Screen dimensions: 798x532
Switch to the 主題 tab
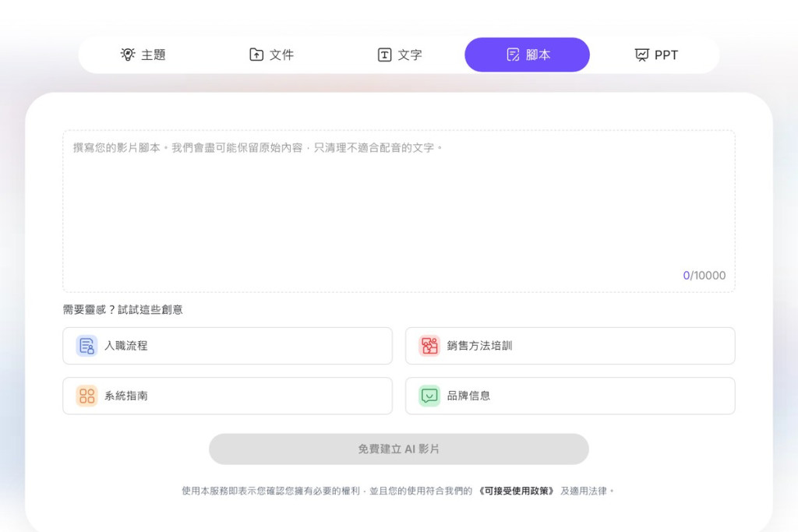tap(143, 55)
